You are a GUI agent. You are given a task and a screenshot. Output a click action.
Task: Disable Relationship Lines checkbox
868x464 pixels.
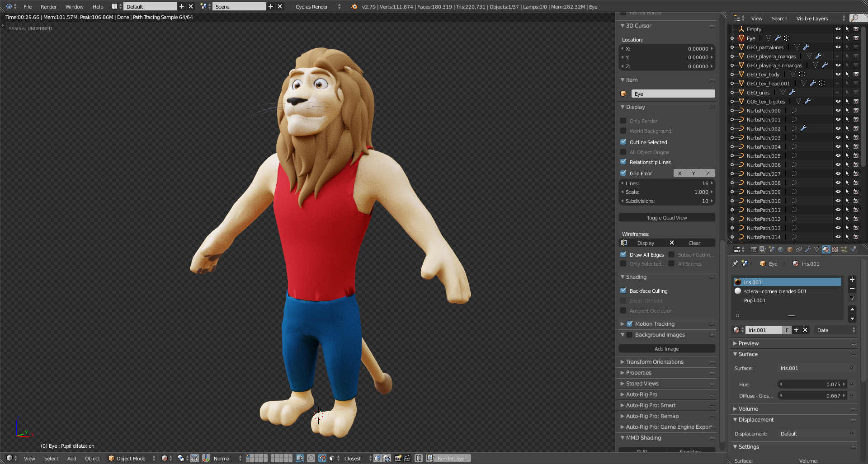tap(623, 162)
